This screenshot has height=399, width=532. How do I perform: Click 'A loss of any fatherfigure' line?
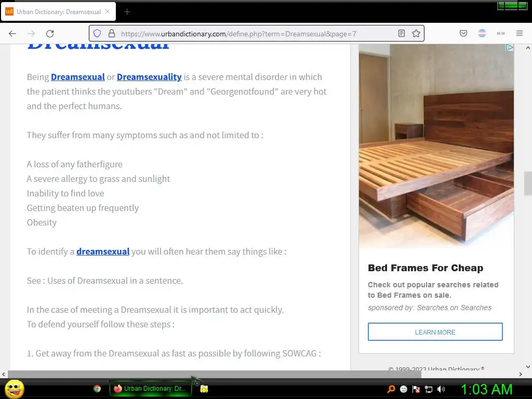[75, 164]
